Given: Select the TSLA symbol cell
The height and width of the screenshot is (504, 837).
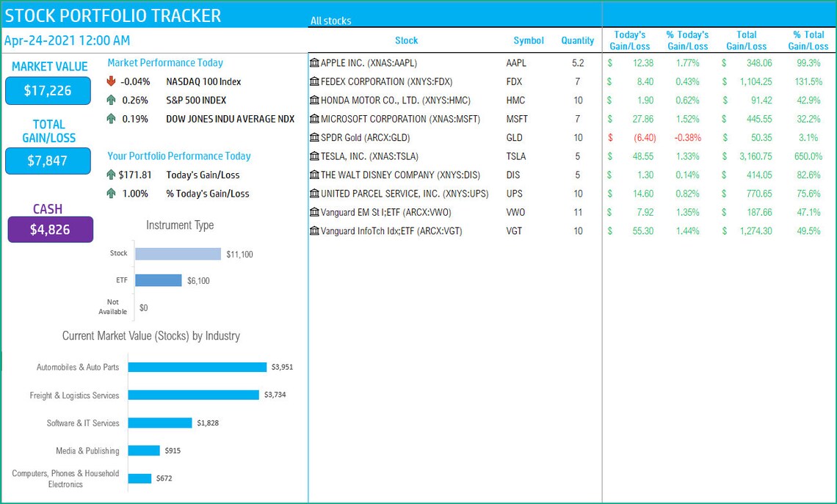Looking at the screenshot, I should [516, 156].
